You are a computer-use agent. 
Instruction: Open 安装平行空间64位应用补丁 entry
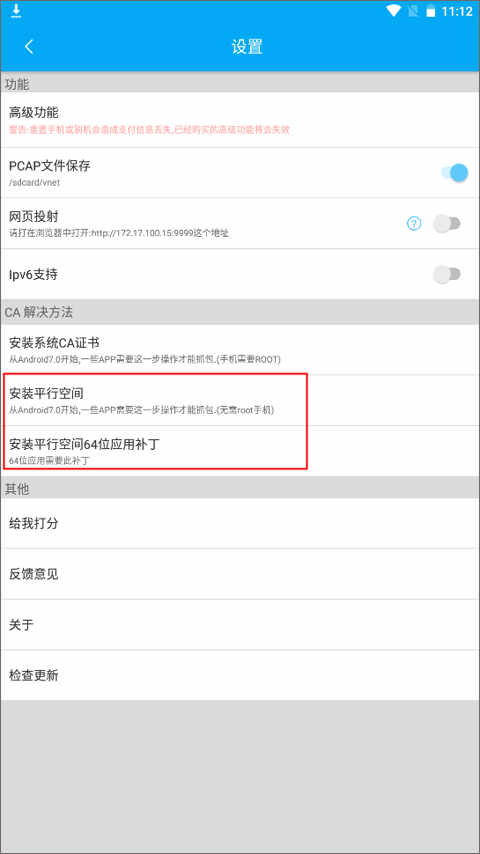click(240, 451)
